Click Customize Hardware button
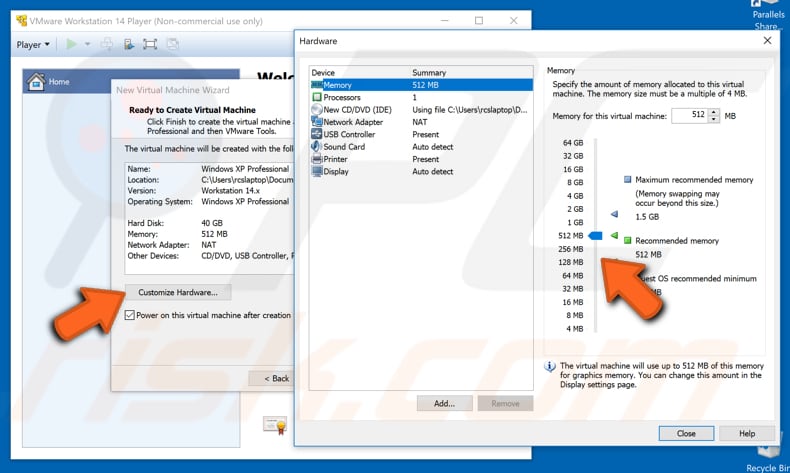This screenshot has width=790, height=473. pyautogui.click(x=178, y=292)
